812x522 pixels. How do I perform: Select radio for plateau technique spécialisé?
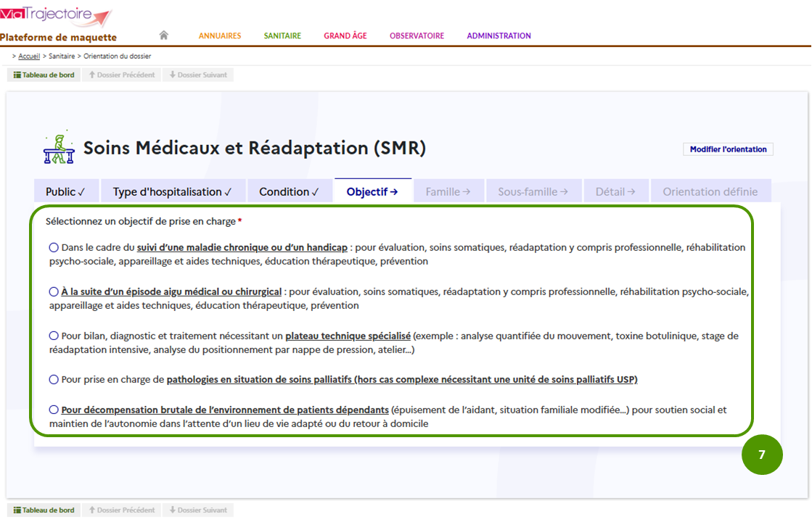point(54,336)
